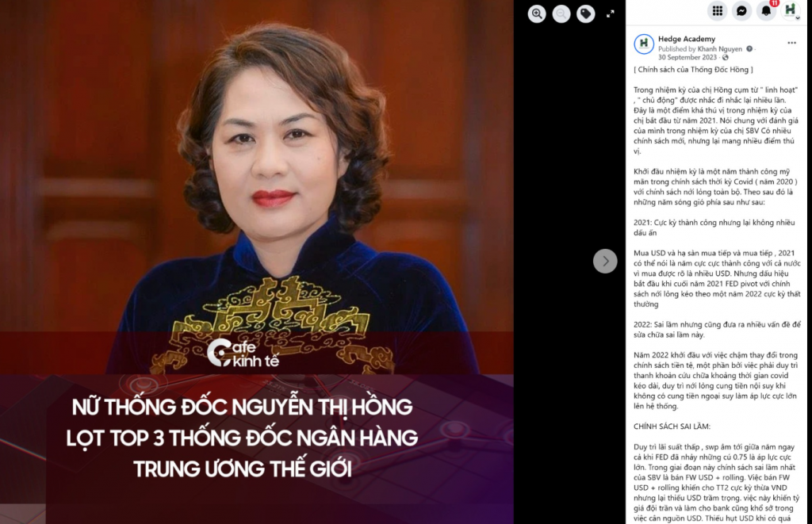Open notifications bell with badge

coord(766,11)
